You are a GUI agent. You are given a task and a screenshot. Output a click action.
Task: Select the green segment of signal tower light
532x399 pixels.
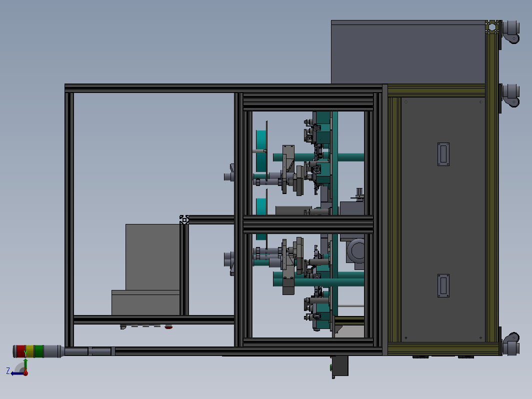point(38,351)
